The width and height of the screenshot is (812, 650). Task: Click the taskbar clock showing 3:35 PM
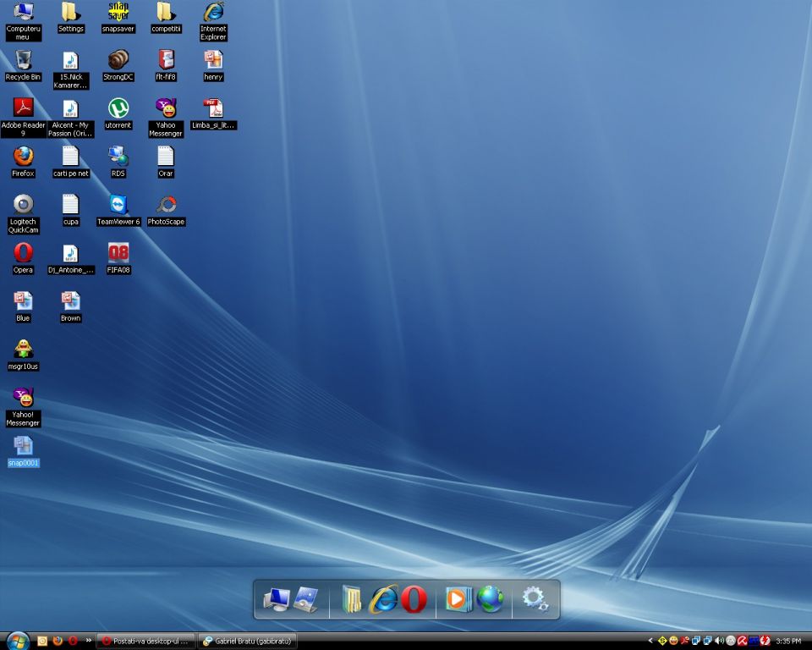tap(788, 641)
